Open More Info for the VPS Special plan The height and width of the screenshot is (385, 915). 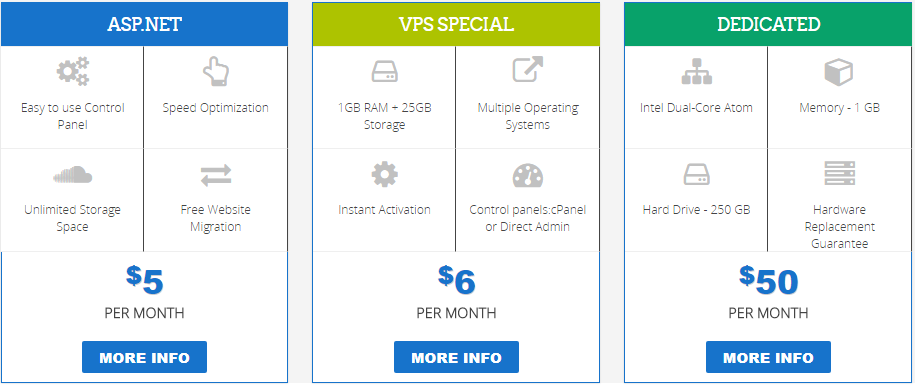[x=456, y=357]
